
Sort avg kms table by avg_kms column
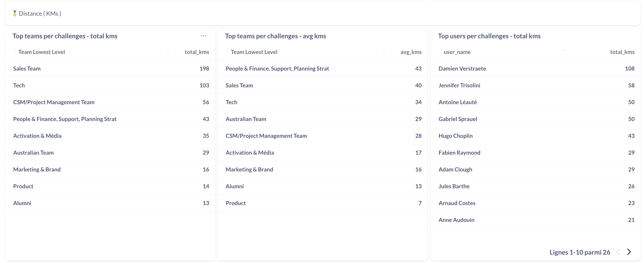point(411,52)
